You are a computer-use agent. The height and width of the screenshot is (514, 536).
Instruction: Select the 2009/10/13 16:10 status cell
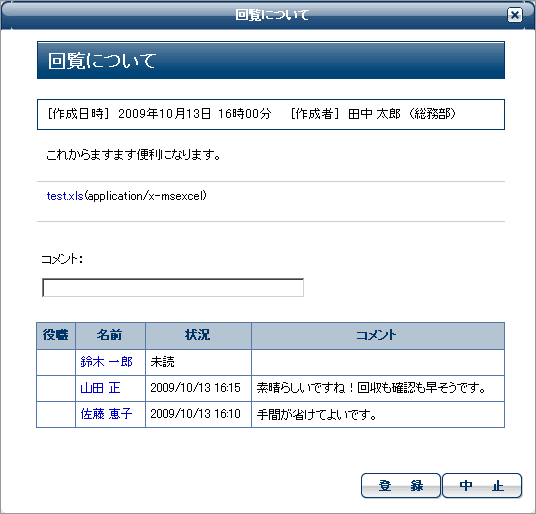coord(198,414)
